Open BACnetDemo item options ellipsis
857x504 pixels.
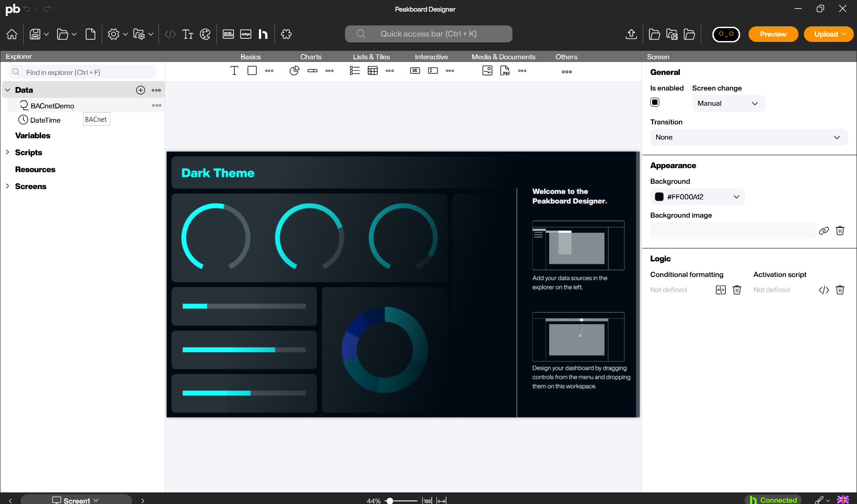157,106
